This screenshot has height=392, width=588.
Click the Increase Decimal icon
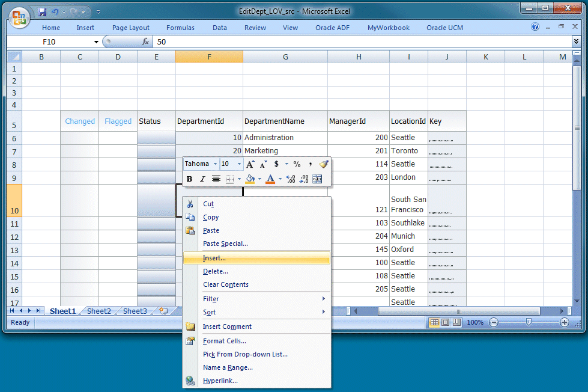tap(291, 179)
